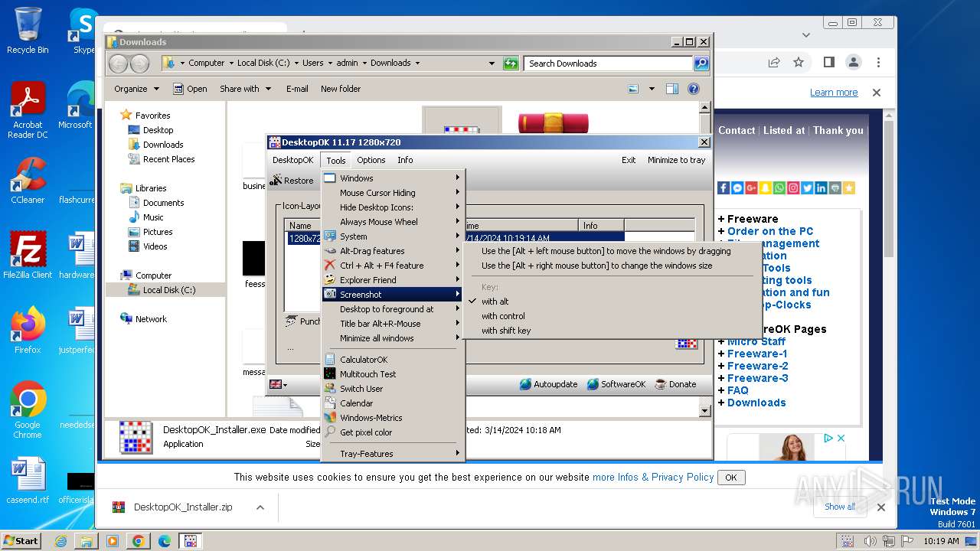Screen dimensions: 980x551
Task: Open Minimize all windows submenu
Action: coord(393,338)
